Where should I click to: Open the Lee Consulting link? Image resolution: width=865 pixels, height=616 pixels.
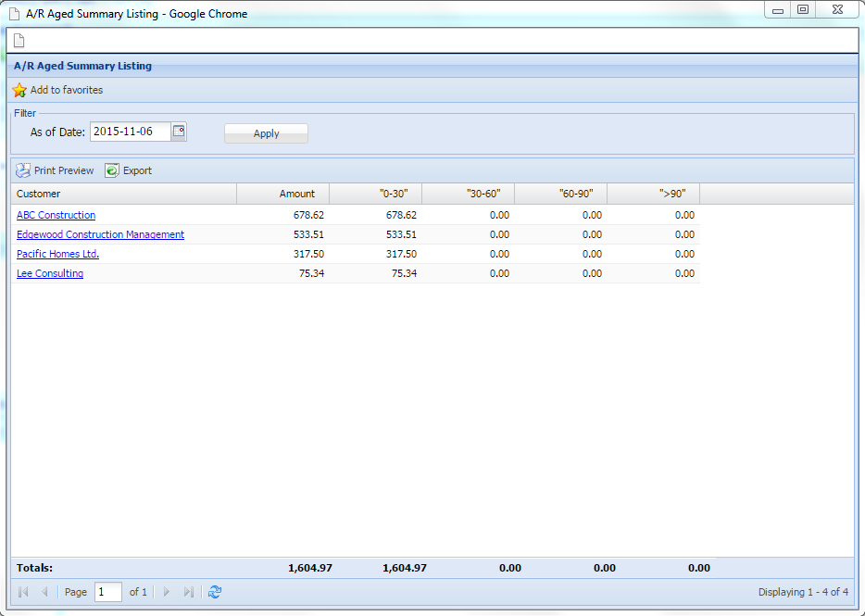click(50, 273)
